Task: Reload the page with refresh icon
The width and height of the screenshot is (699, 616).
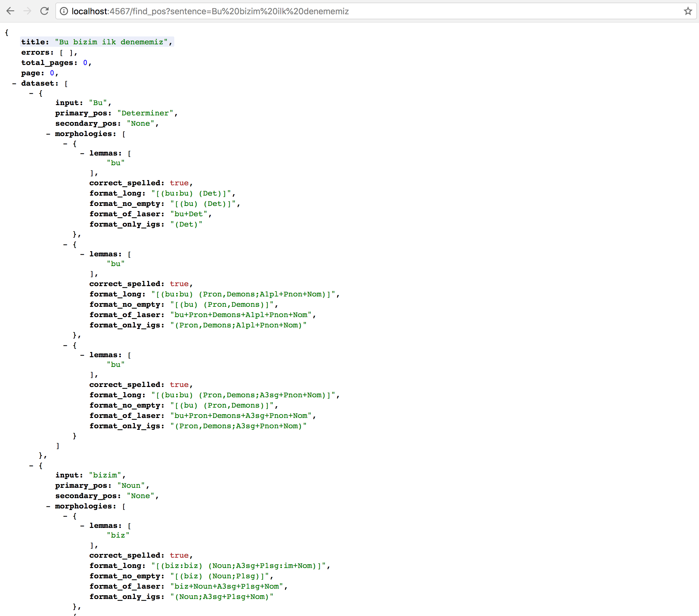Action: (x=44, y=11)
